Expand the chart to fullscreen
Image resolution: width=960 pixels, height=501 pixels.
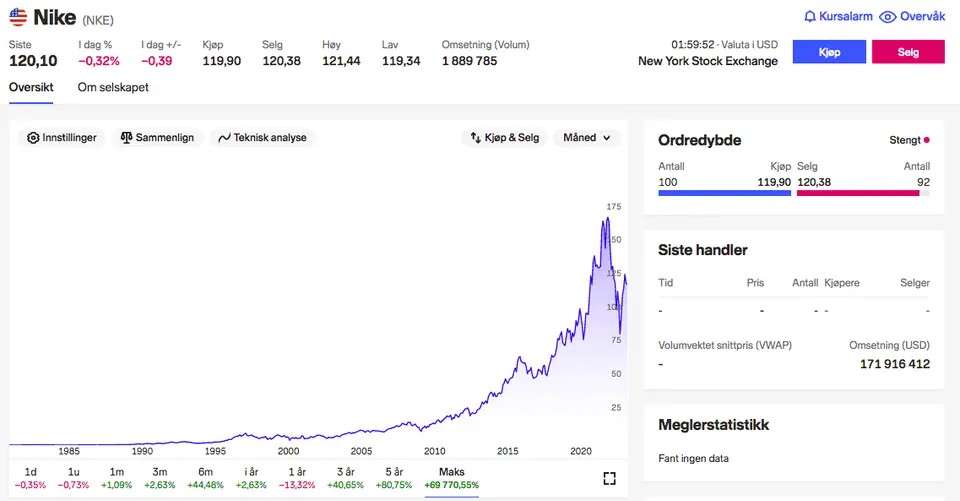pyautogui.click(x=609, y=478)
